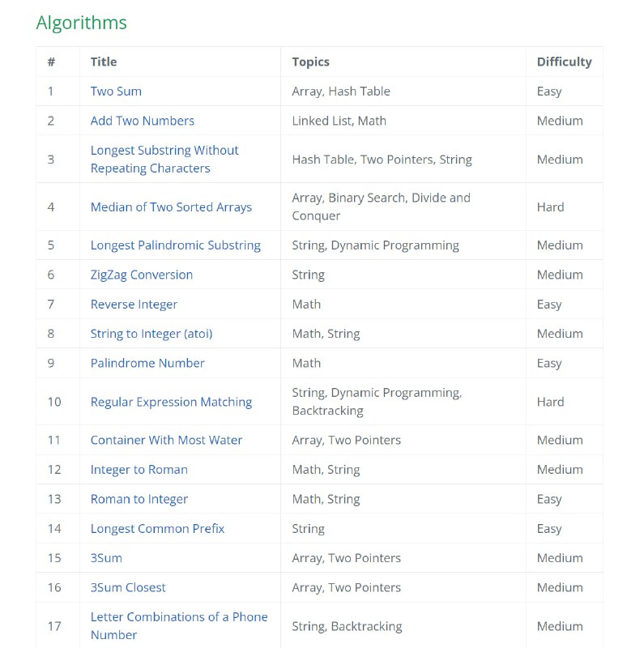The image size is (644, 648).
Task: Open Letter Combinations of a Phone Number
Action: [x=179, y=626]
